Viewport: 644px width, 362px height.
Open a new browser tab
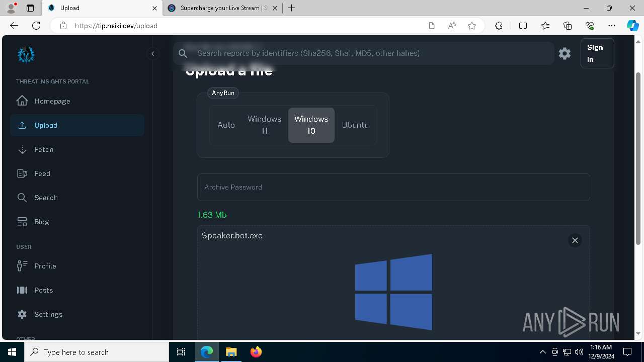pos(292,8)
